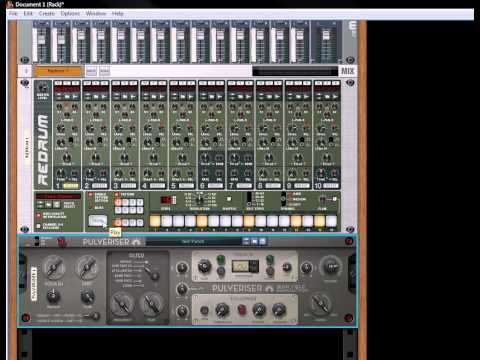Click channel 5 sample name display
Image resolution: width=480 pixels, height=360 pixels.
tap(183, 90)
